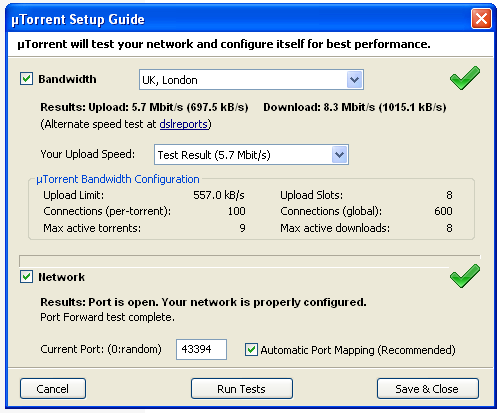Click the Port is open results text
The width and height of the screenshot is (502, 413).
coord(203,302)
